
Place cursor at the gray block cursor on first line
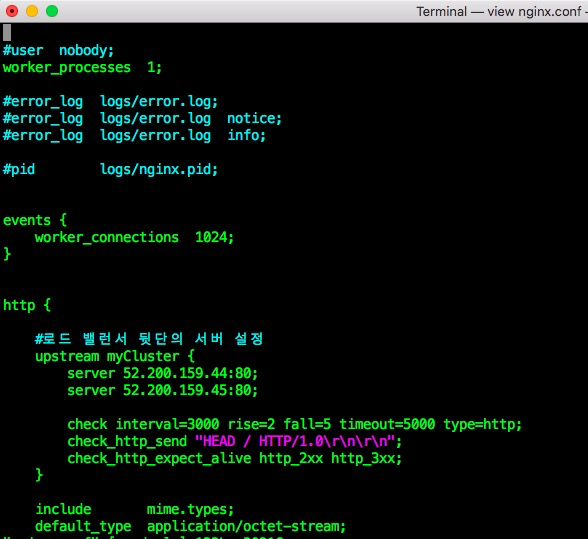point(7,32)
